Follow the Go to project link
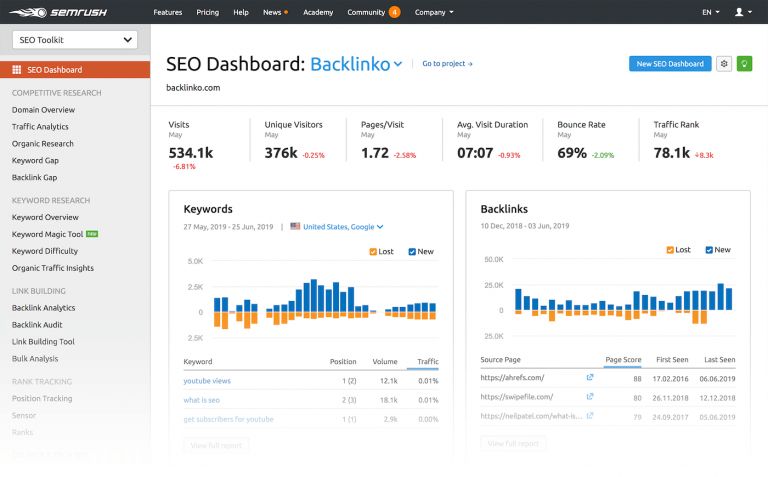Screen dimensions: 768x477 [447, 64]
